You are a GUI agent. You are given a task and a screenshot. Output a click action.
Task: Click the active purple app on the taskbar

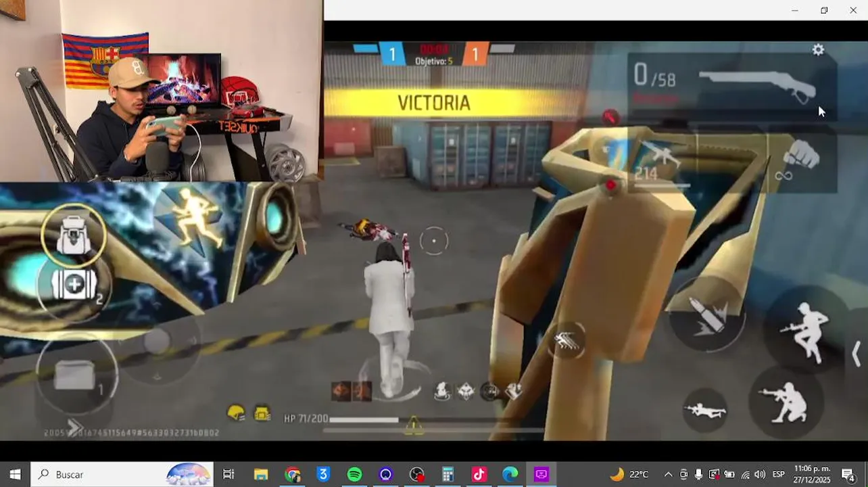tap(541, 474)
